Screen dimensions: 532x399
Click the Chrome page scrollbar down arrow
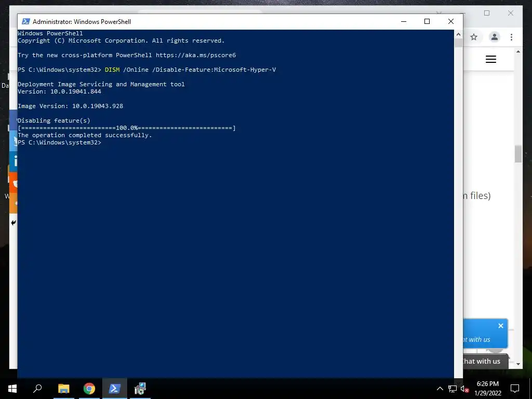[x=518, y=364]
